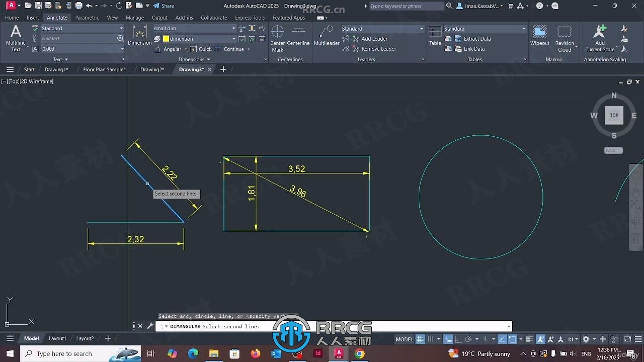This screenshot has width=644, height=362.
Task: Click the Quick dimension icon
Action: click(193, 49)
